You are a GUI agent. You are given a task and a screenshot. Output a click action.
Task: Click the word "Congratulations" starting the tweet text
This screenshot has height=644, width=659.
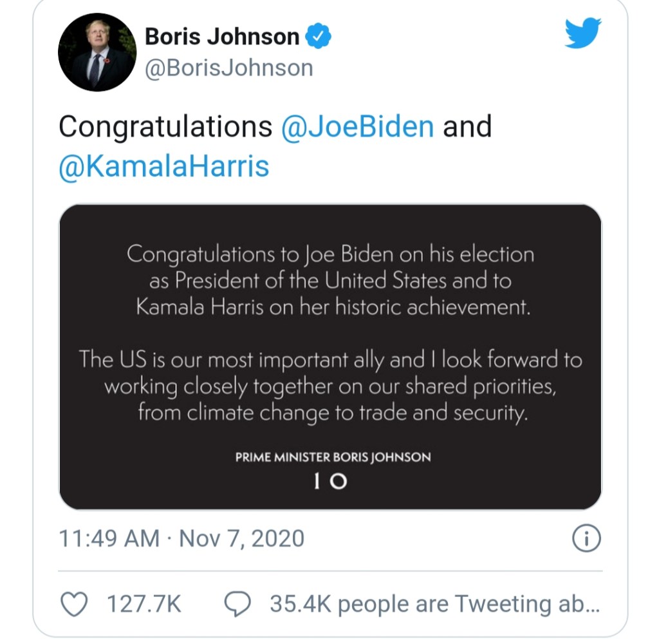(165, 127)
